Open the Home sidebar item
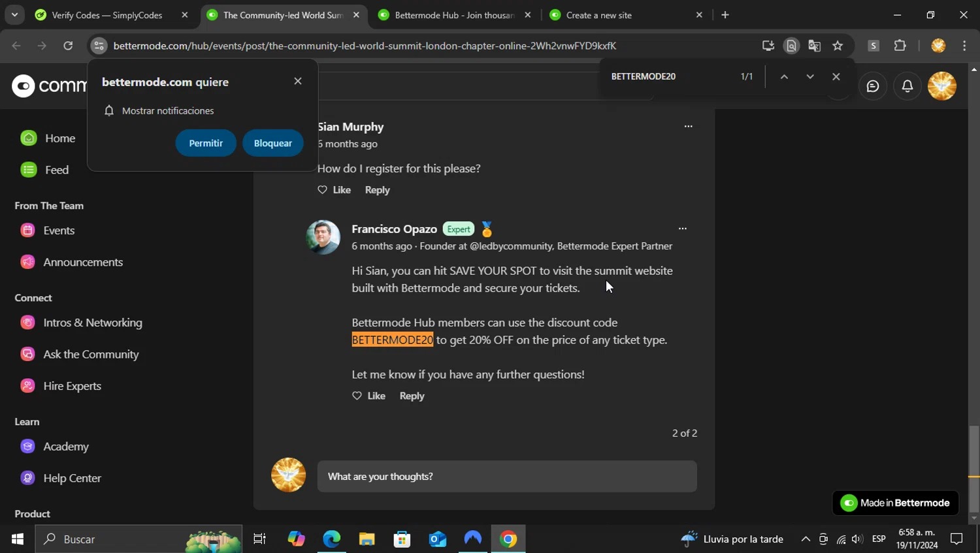Viewport: 980px width, 553px height. coord(48,138)
